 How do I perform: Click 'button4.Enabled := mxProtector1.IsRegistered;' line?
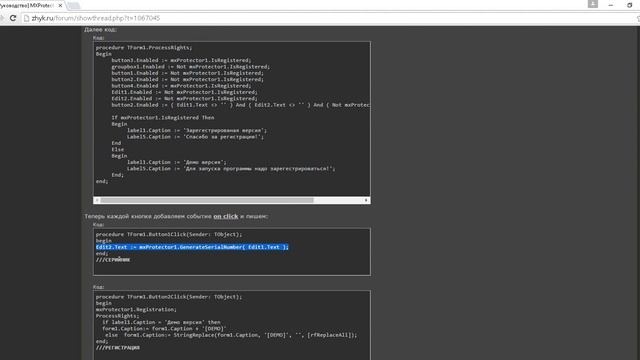click(181, 86)
